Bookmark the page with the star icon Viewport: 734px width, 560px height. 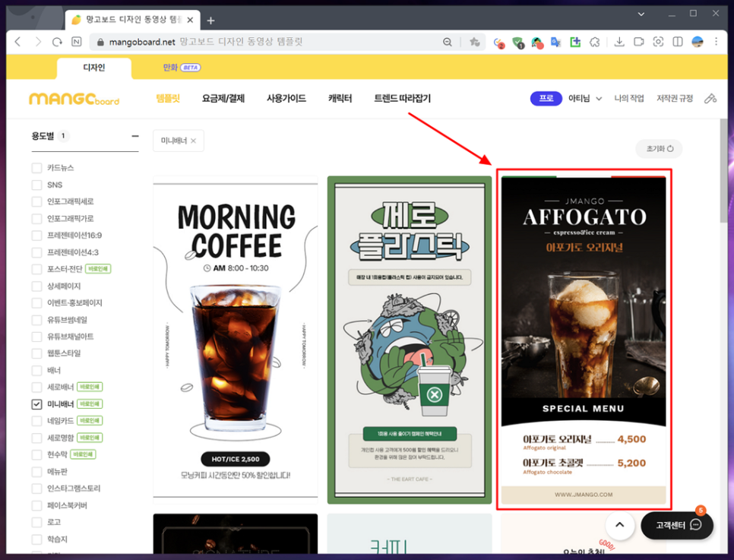click(474, 42)
